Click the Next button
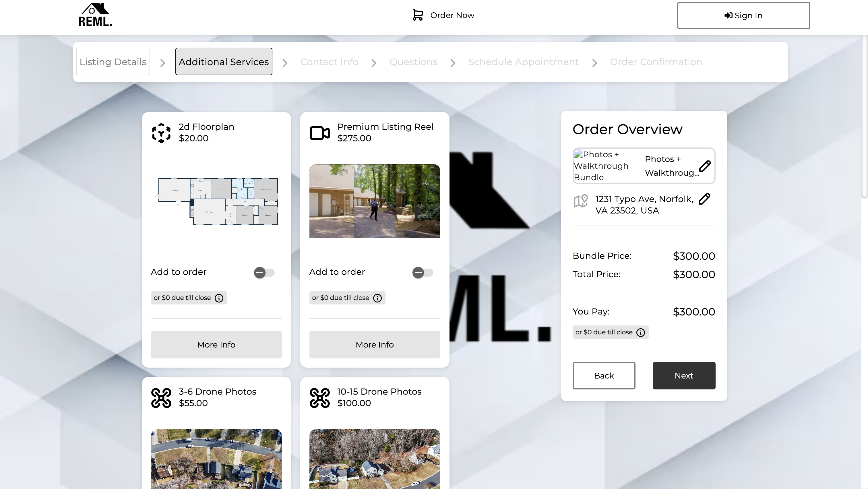This screenshot has width=868, height=489. pyautogui.click(x=684, y=376)
